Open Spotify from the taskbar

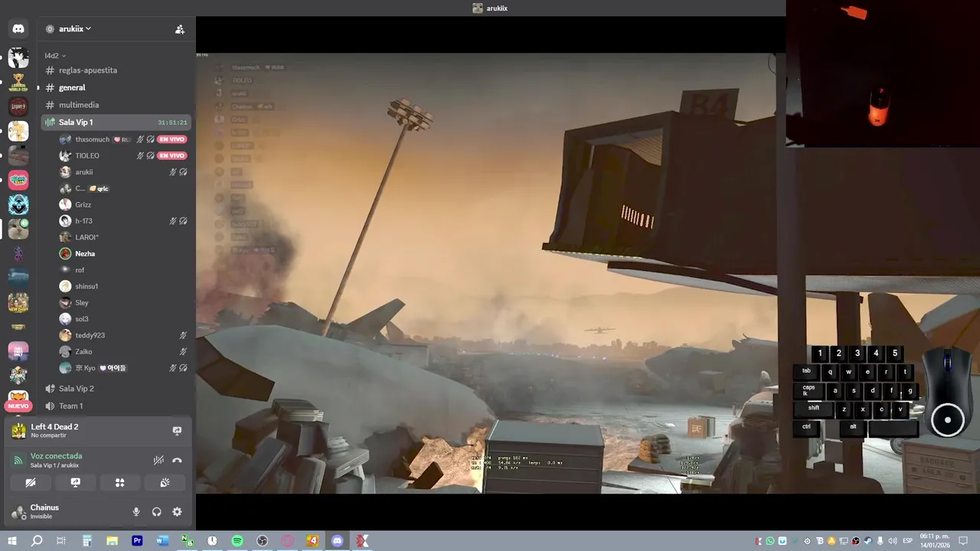point(237,541)
